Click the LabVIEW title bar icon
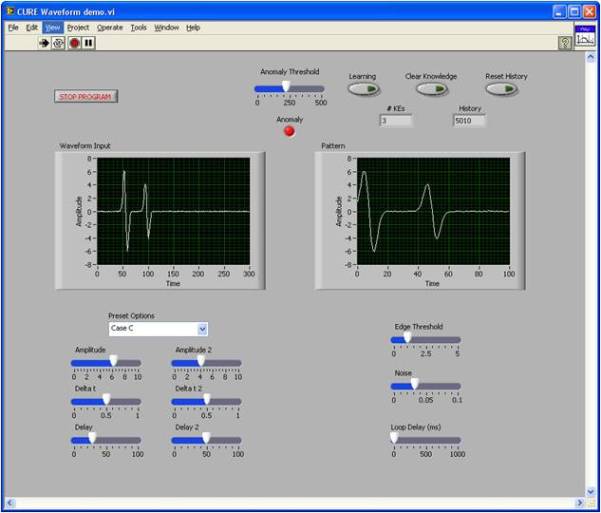Image resolution: width=601 pixels, height=513 pixels. pyautogui.click(x=9, y=11)
